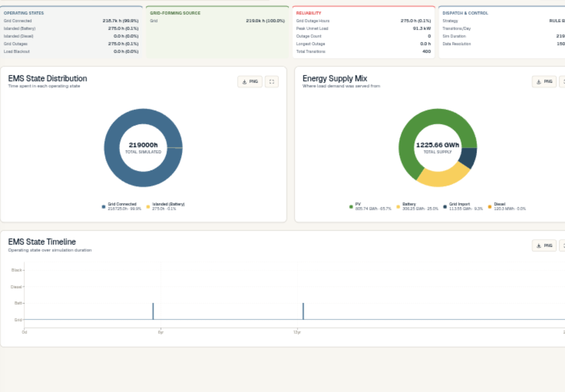This screenshot has height=392, width=565.
Task: Click the battery state spike near 6yr
Action: tap(153, 311)
